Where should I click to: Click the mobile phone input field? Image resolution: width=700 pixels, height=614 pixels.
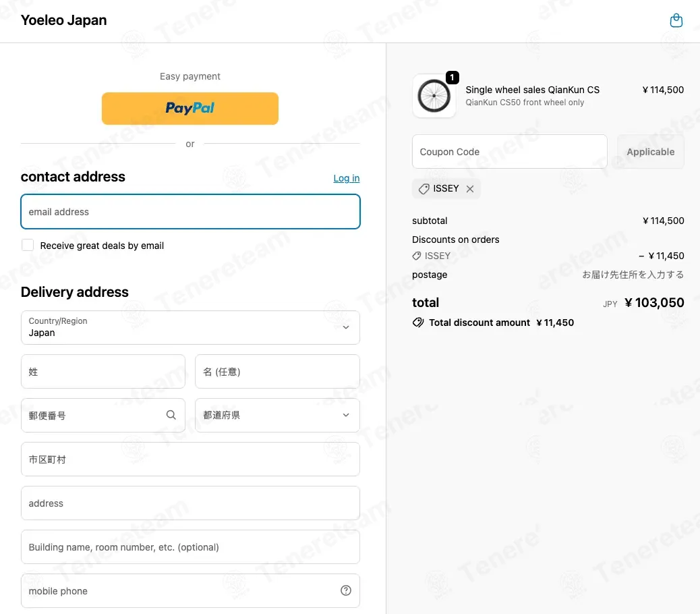click(x=190, y=591)
